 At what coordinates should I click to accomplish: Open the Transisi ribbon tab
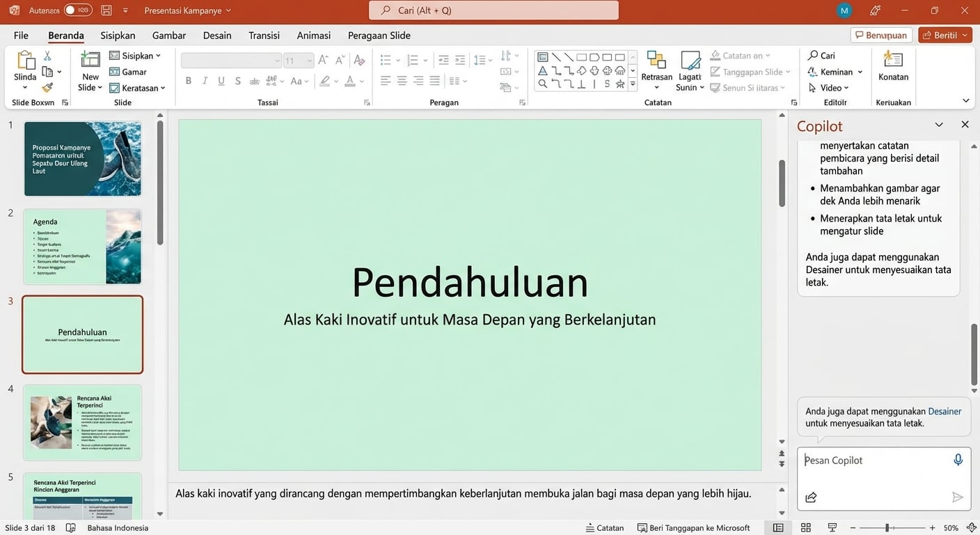[x=263, y=35]
